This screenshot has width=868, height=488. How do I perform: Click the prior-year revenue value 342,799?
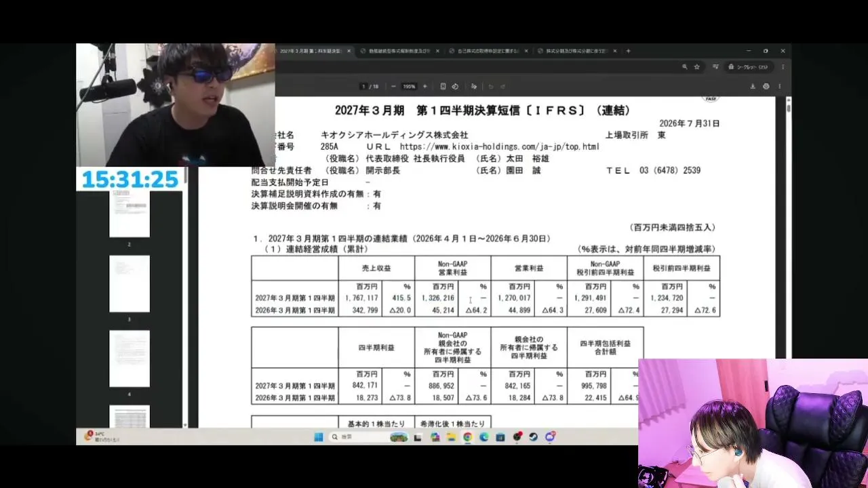[363, 310]
